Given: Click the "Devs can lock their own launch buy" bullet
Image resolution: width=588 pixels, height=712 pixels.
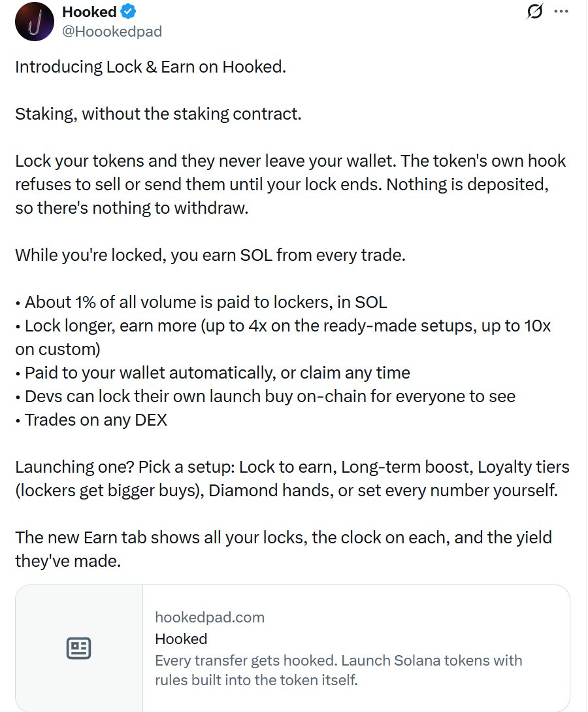Looking at the screenshot, I should 265,396.
